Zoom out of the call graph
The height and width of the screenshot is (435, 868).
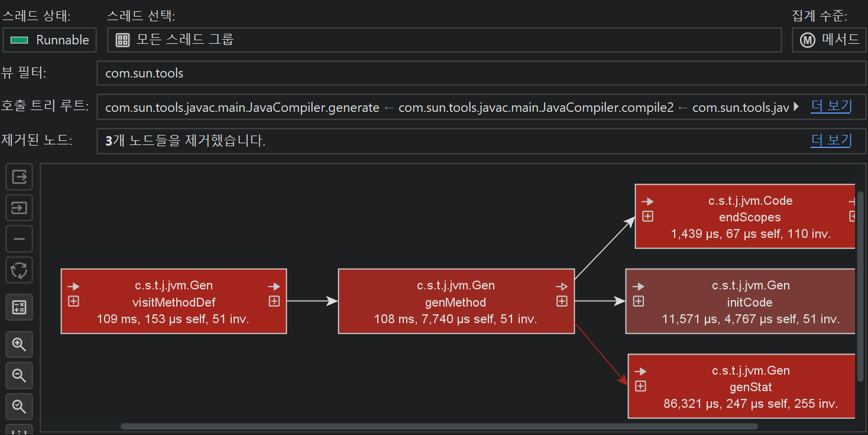(x=19, y=375)
